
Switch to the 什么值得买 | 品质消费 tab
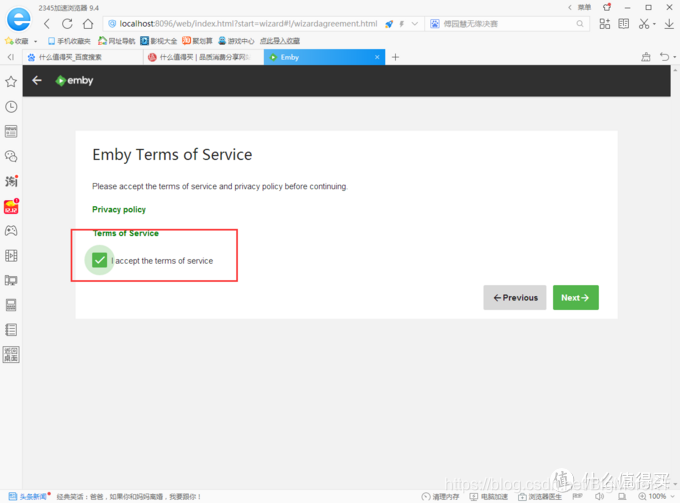click(x=203, y=57)
